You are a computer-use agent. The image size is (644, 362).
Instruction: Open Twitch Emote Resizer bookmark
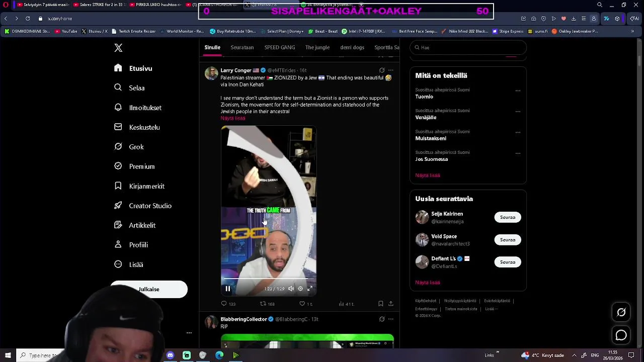[x=133, y=31]
